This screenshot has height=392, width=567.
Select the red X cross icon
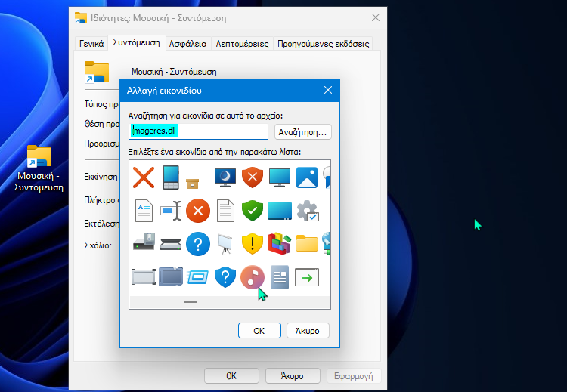(x=144, y=177)
